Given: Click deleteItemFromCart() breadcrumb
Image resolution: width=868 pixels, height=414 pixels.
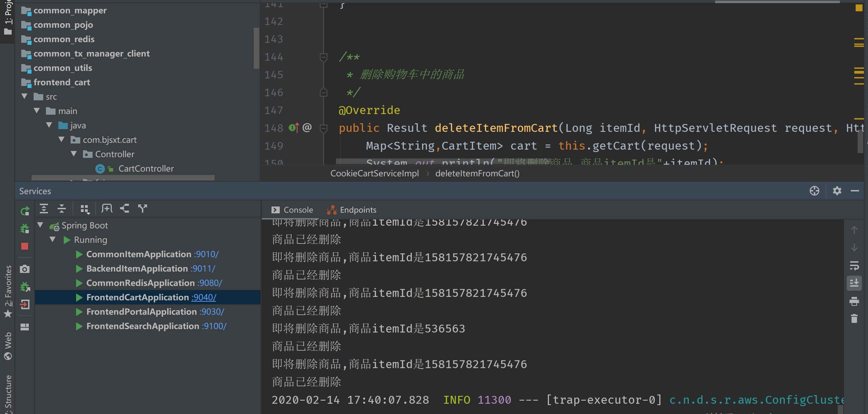Looking at the screenshot, I should point(477,173).
